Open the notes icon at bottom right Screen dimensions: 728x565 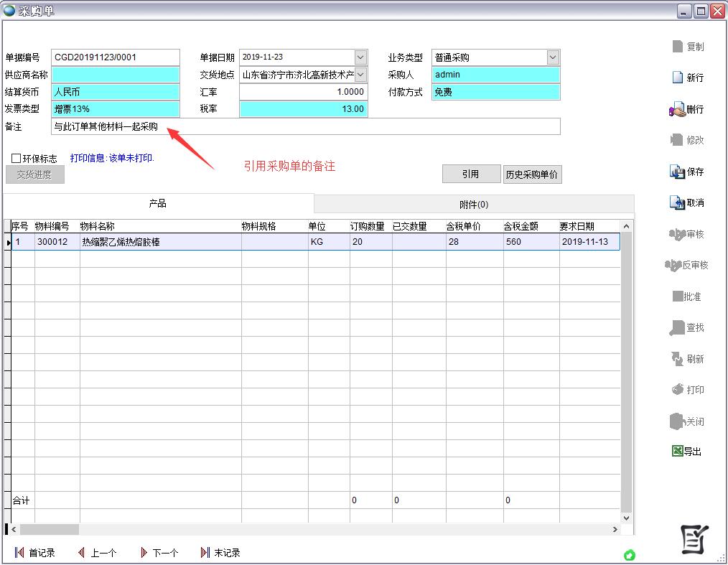pyautogui.click(x=694, y=540)
